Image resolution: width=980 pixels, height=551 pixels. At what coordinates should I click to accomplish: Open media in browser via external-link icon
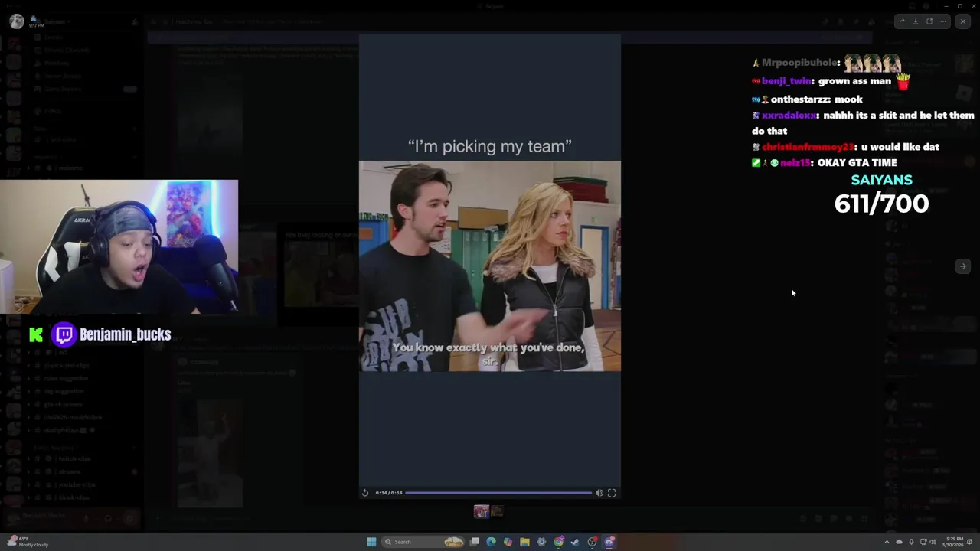[929, 21]
